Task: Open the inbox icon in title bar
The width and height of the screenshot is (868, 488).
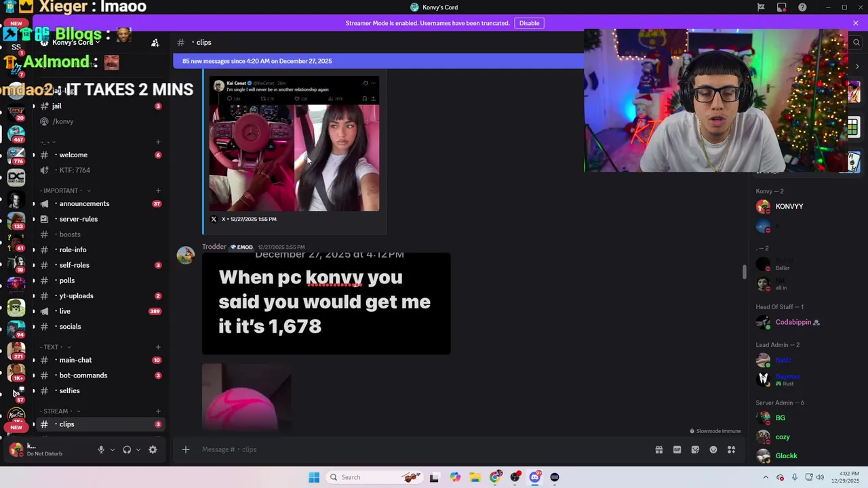Action: click(782, 7)
